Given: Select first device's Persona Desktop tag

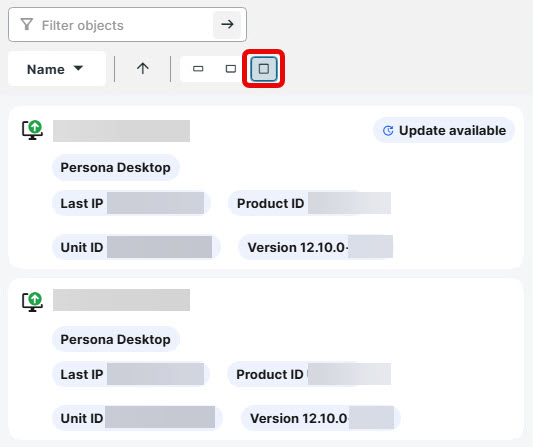Looking at the screenshot, I should pos(116,168).
